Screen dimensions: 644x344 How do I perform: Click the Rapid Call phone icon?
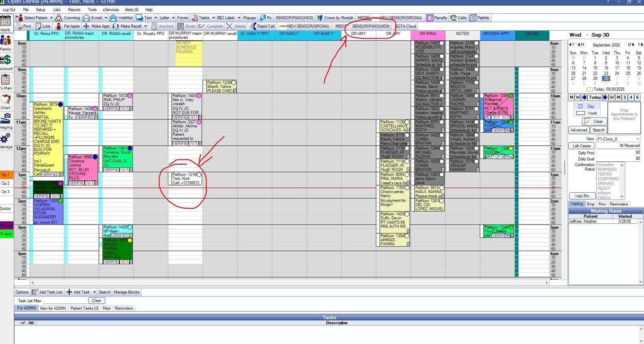pyautogui.click(x=253, y=26)
